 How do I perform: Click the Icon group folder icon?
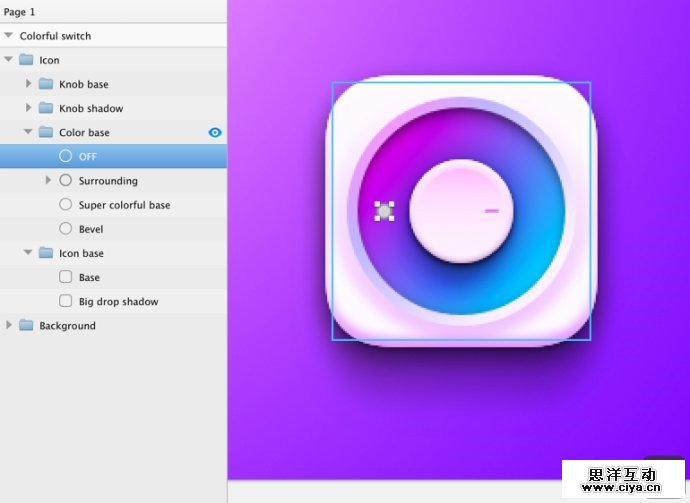click(x=26, y=60)
